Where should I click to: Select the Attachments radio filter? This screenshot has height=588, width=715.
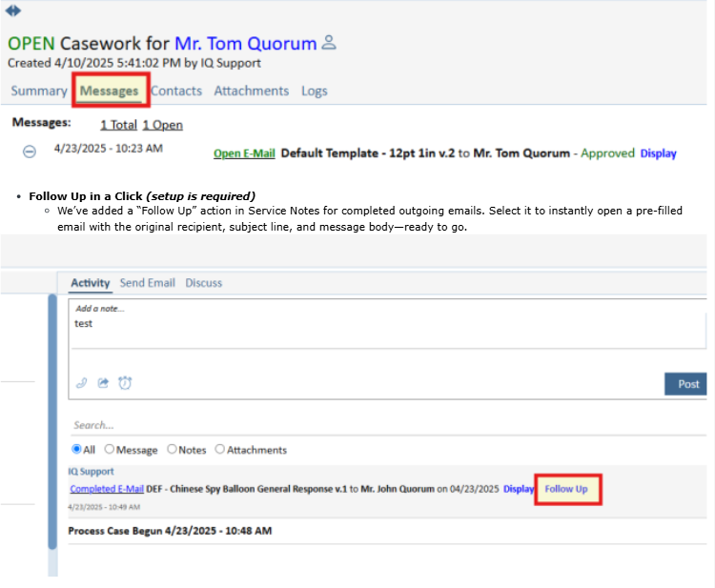(x=220, y=450)
